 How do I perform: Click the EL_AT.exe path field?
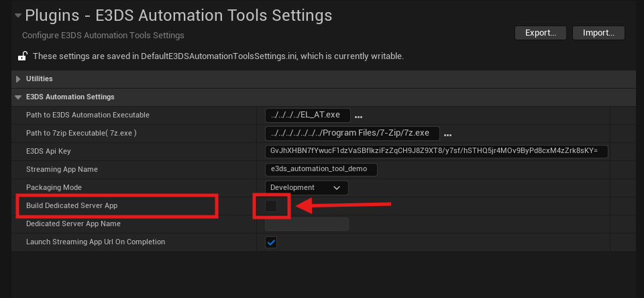click(307, 115)
